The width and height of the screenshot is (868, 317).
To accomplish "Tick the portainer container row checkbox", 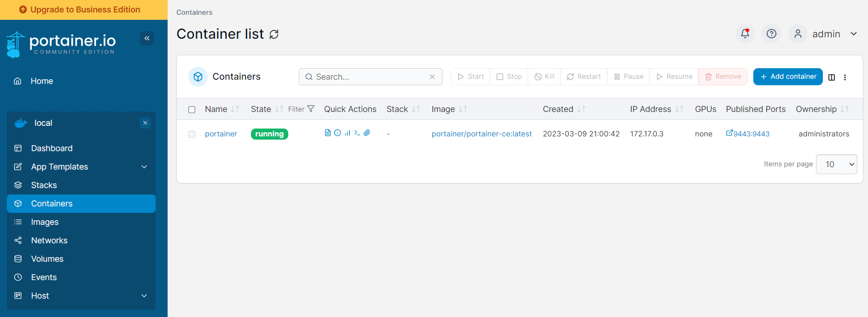I will pyautogui.click(x=192, y=134).
